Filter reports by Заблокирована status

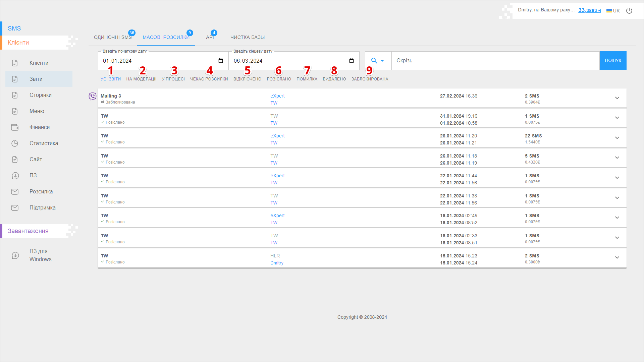point(370,79)
